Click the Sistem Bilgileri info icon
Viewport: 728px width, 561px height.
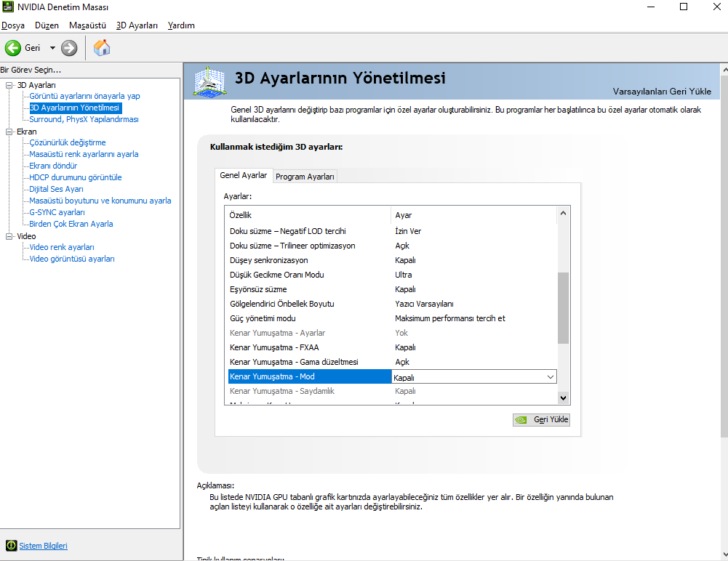pos(11,546)
